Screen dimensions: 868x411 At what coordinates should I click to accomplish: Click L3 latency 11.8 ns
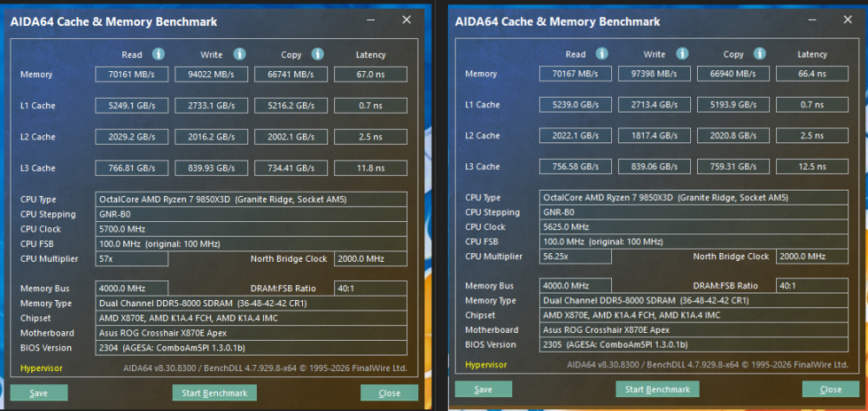pyautogui.click(x=371, y=168)
